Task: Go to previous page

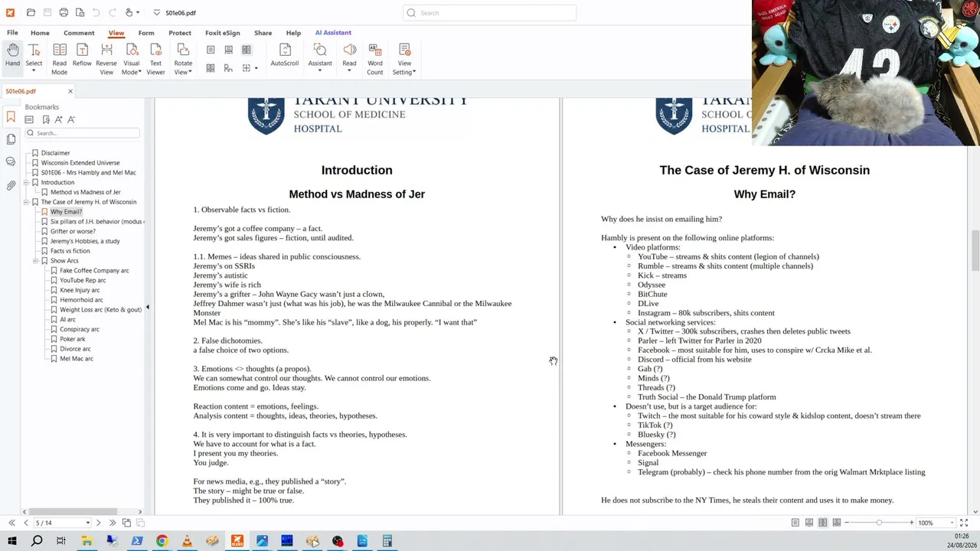Action: click(26, 523)
